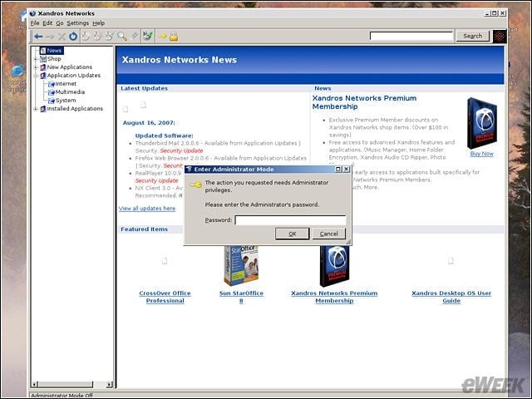The image size is (532, 399).
Task: Select New Applications in the tree
Action: click(70, 67)
